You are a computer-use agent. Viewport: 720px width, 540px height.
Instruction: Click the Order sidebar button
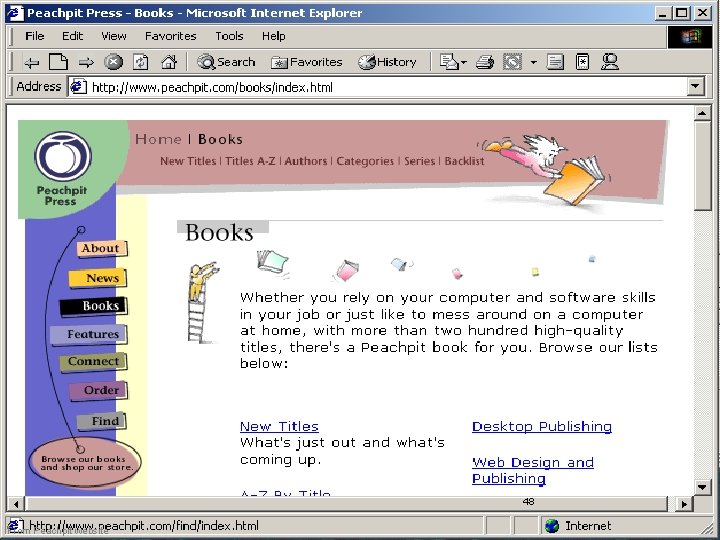click(x=98, y=390)
